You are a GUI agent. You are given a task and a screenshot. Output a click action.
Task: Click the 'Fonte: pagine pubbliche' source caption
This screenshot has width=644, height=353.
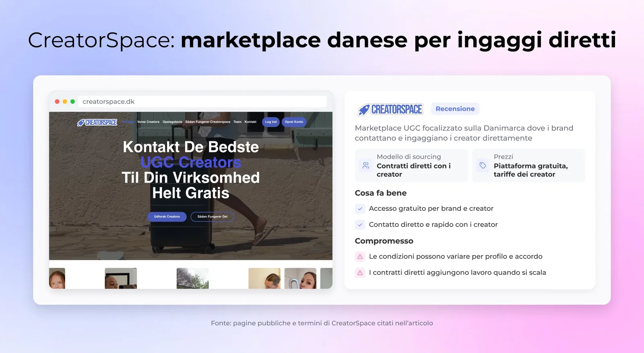[322, 323]
